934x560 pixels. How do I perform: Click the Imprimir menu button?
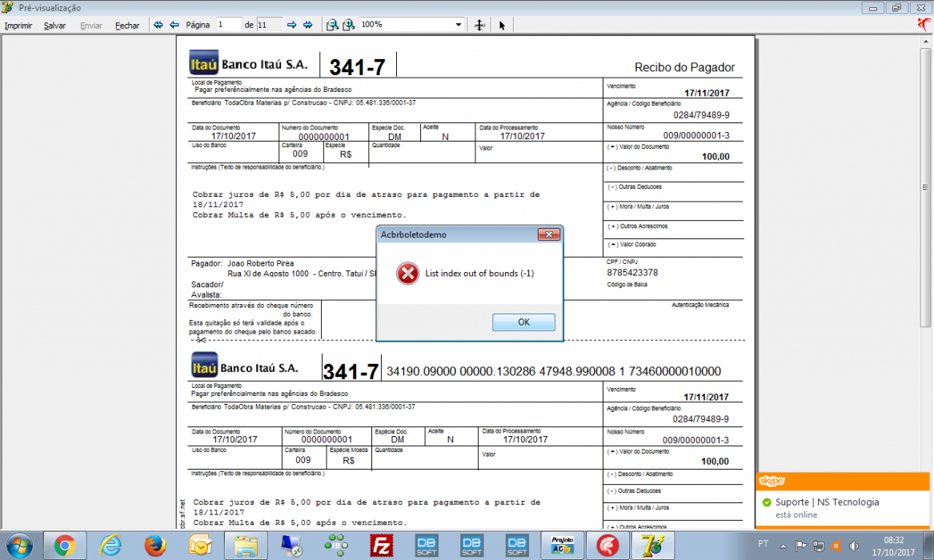18,26
